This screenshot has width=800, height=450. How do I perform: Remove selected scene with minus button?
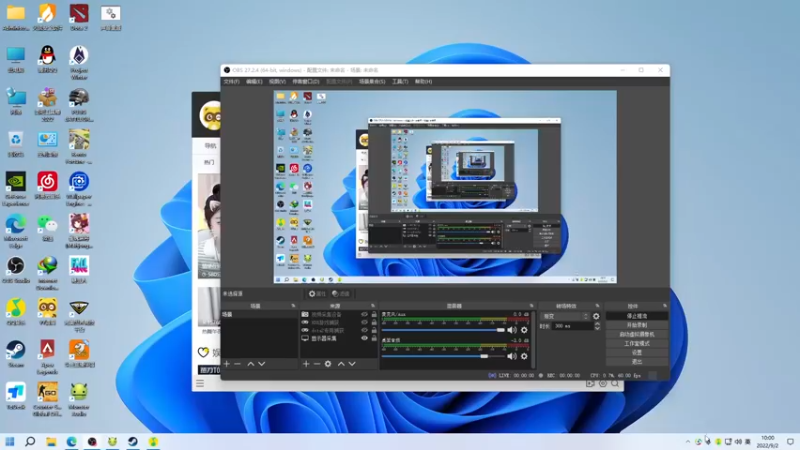pyautogui.click(x=237, y=364)
